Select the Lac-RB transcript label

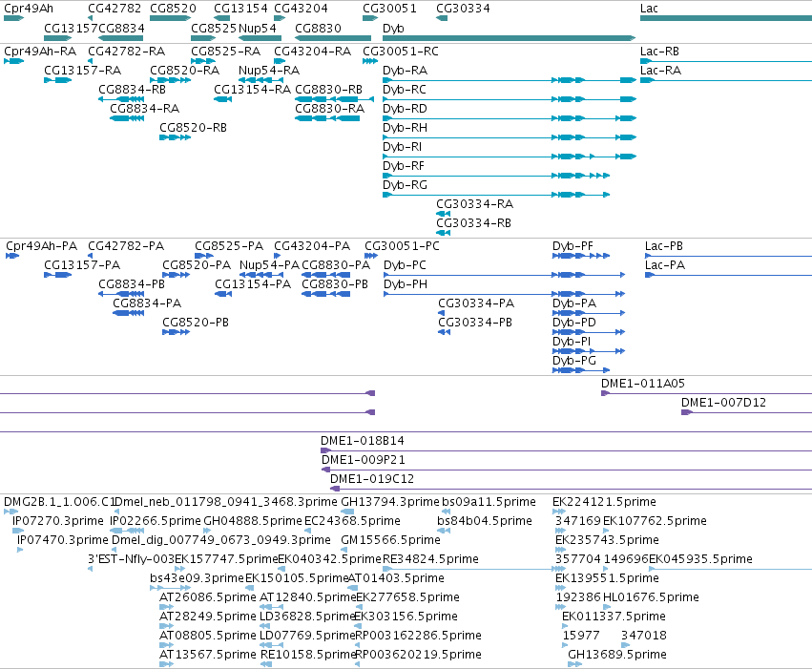click(x=659, y=52)
